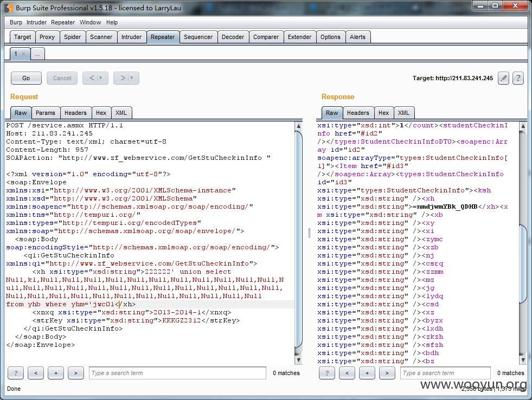Click the edit target pencil icon
The image size is (532, 400).
(x=503, y=78)
